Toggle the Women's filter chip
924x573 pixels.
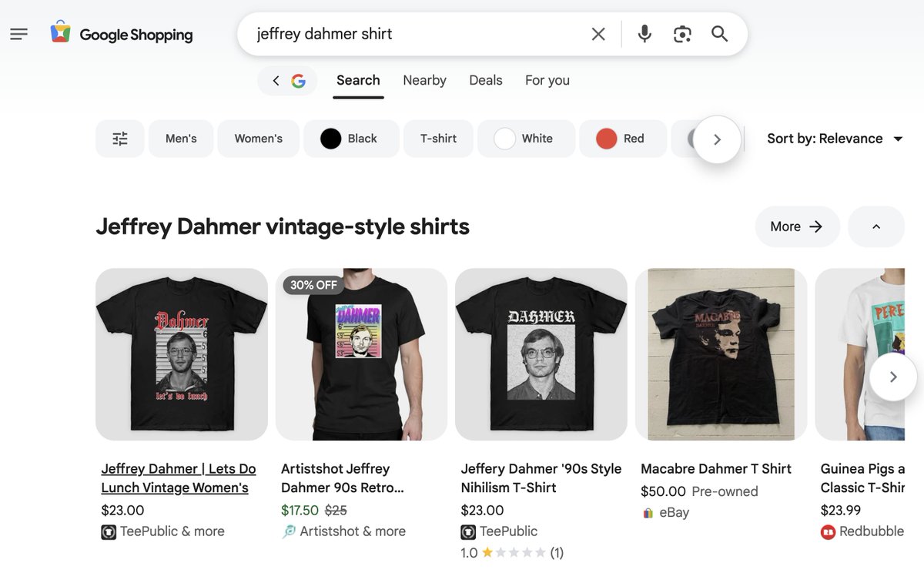click(x=258, y=139)
